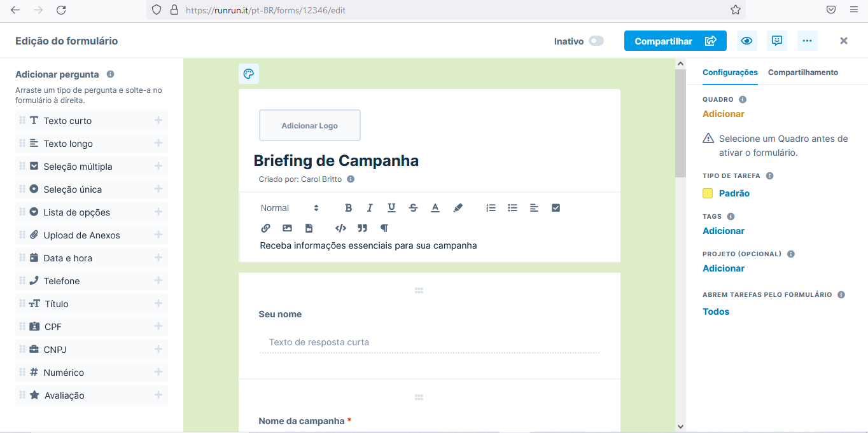Preview the form with the eye icon
The width and height of the screenshot is (868, 433).
point(746,41)
